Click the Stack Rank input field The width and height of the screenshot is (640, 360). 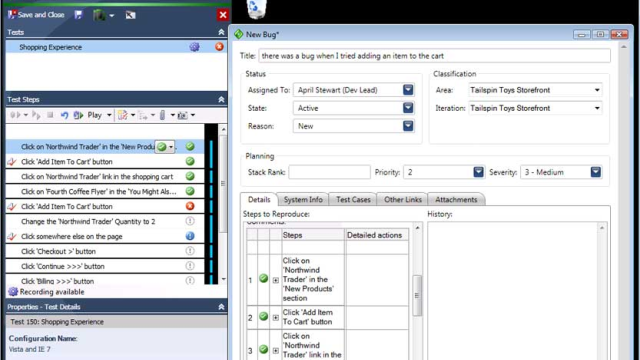click(329, 172)
